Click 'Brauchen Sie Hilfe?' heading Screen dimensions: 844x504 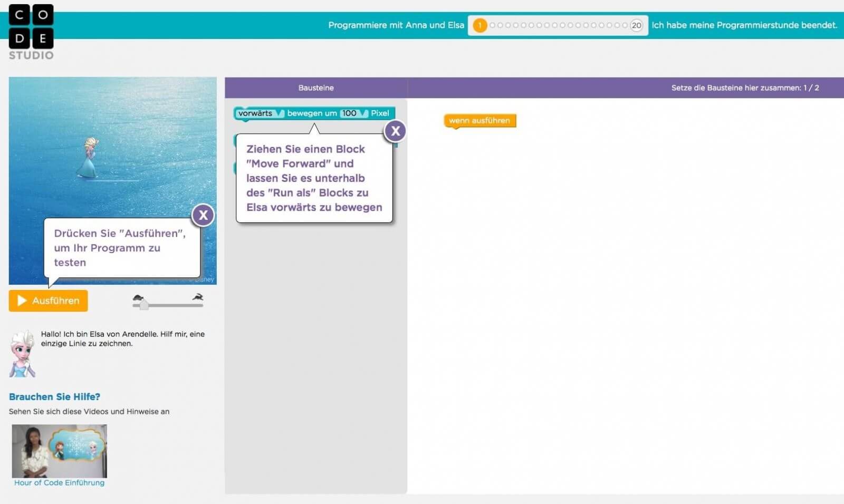[x=55, y=397]
